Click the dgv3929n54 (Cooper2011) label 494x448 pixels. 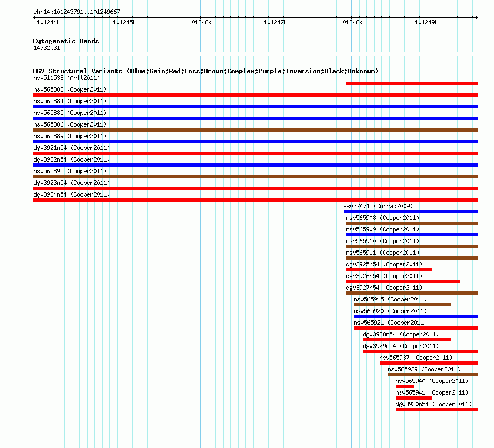point(401,346)
